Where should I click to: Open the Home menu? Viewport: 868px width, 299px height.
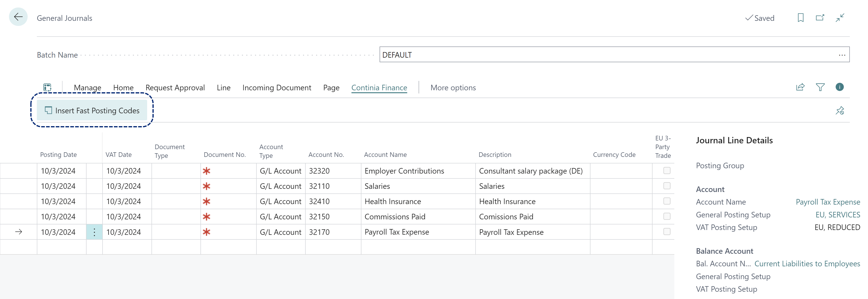(123, 88)
